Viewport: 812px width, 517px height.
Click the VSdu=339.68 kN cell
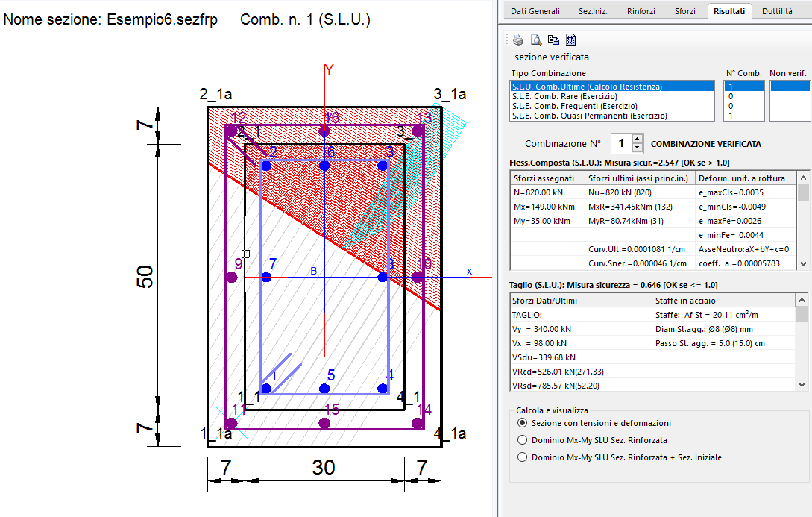tap(581, 357)
